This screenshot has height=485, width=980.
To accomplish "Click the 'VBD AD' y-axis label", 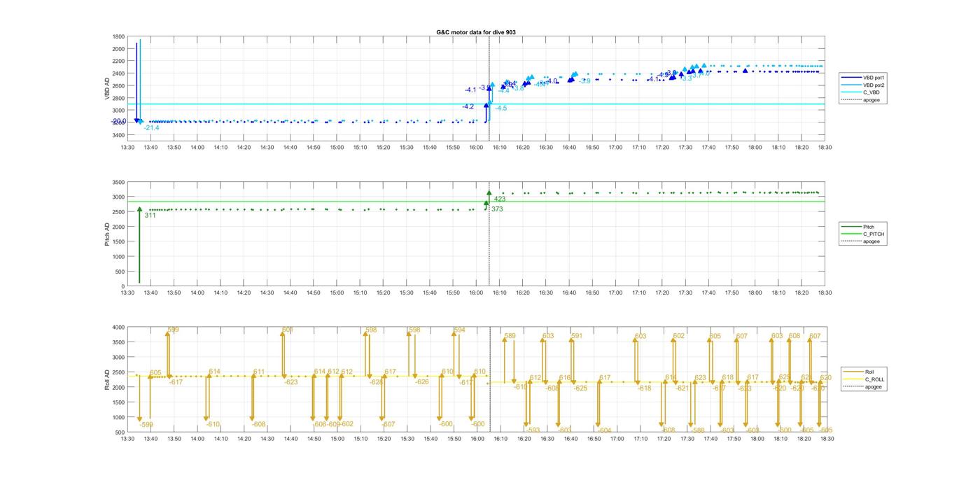I will (x=107, y=90).
